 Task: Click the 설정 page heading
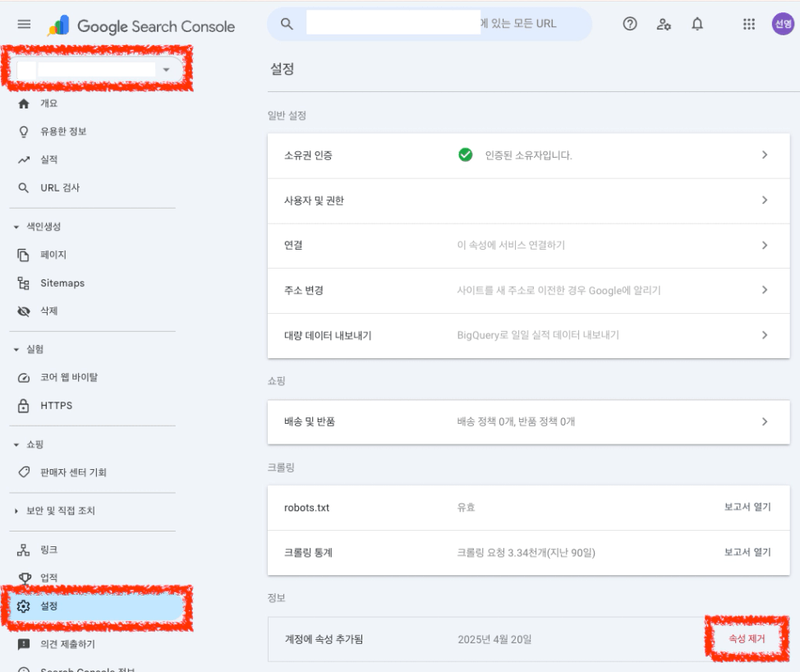pyautogui.click(x=283, y=69)
